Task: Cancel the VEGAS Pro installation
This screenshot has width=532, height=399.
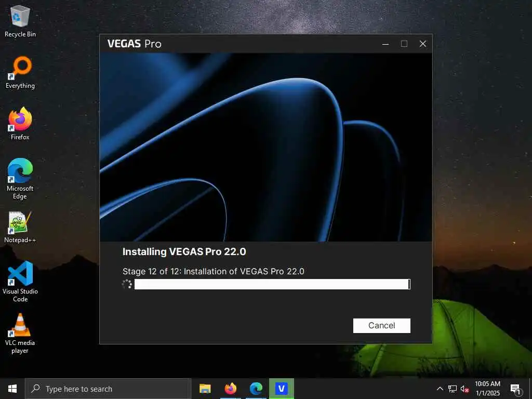Action: 382,325
